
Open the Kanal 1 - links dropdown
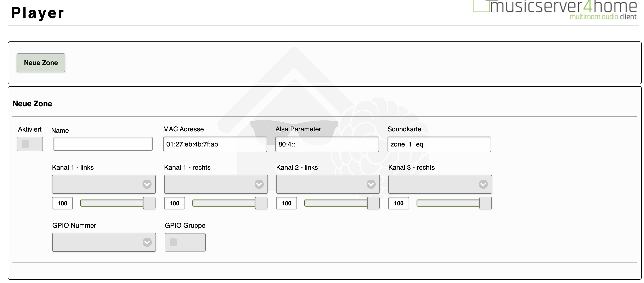point(103,184)
